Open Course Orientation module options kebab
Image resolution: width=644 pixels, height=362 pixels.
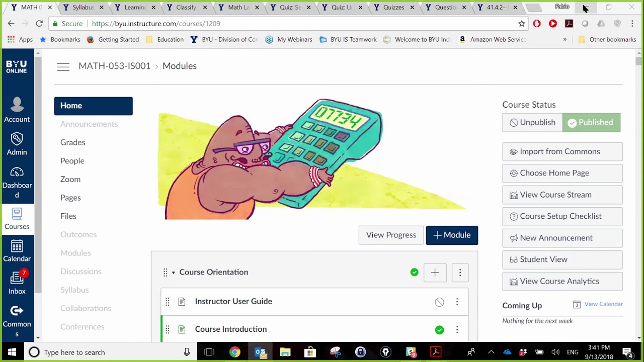click(x=460, y=273)
